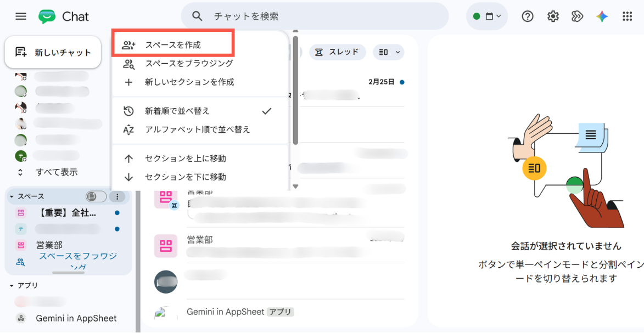Choose スペースを作成 from the menu

[173, 45]
